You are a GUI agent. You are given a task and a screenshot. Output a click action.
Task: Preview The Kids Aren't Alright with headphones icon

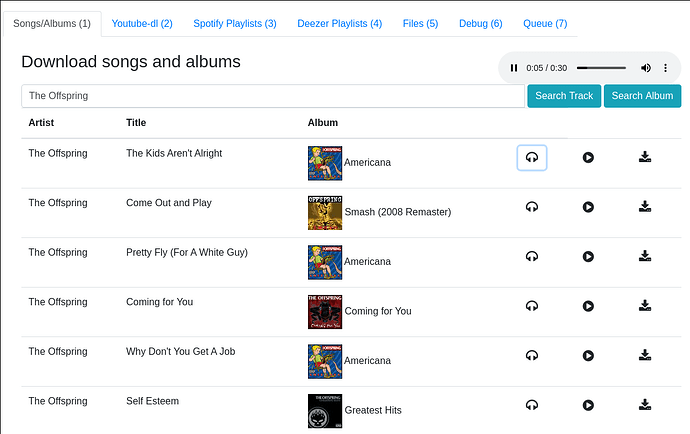[x=532, y=158]
